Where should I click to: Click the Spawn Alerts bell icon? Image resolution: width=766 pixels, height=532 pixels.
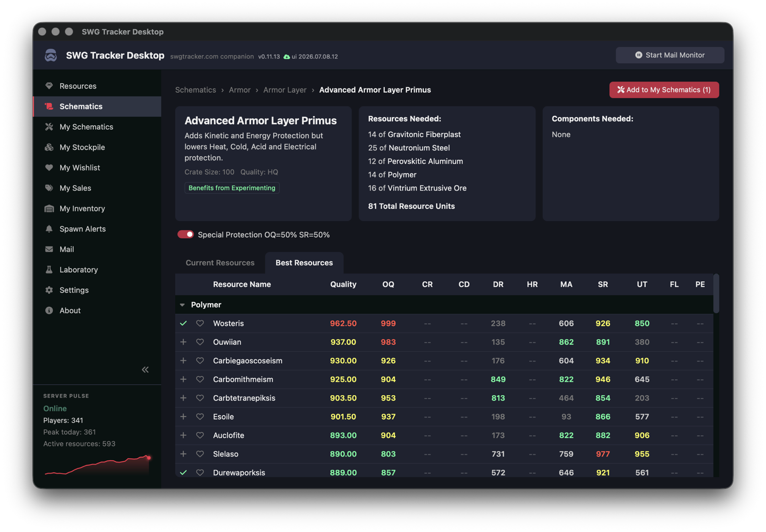pos(49,229)
